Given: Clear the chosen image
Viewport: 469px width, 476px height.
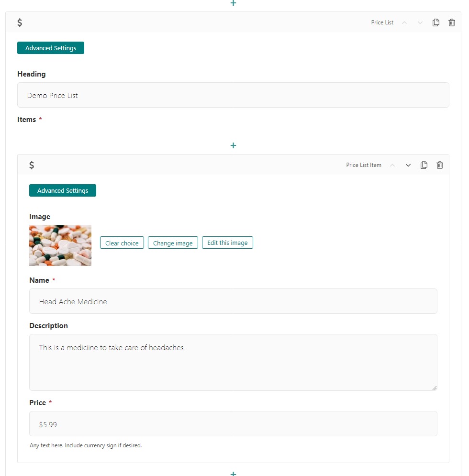Looking at the screenshot, I should click(x=122, y=243).
